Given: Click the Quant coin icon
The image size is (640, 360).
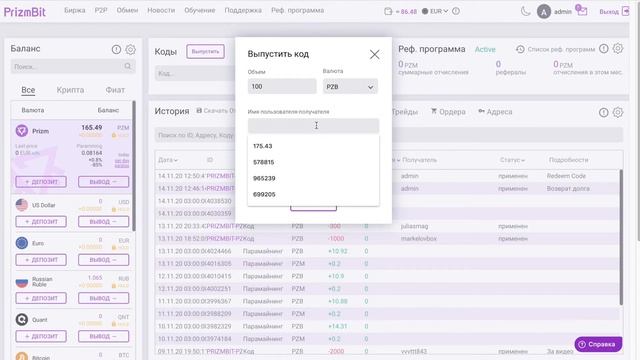Looking at the screenshot, I should (x=22, y=319).
